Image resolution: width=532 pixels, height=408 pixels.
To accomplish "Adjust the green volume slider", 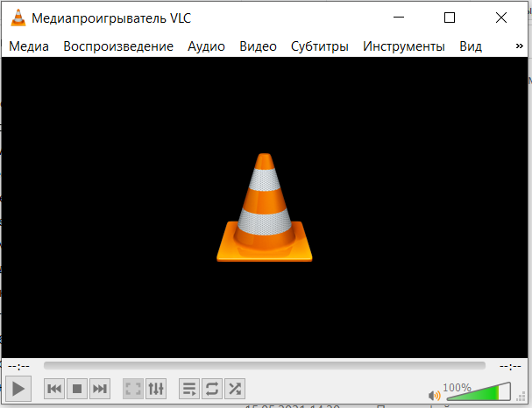I will click(x=477, y=391).
